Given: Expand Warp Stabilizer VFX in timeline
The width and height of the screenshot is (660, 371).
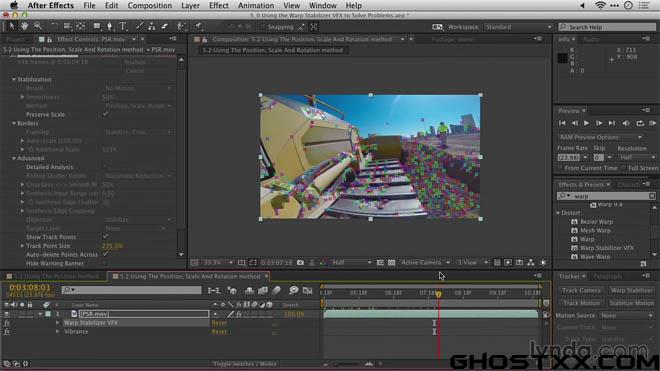Looking at the screenshot, I should pyautogui.click(x=58, y=323).
